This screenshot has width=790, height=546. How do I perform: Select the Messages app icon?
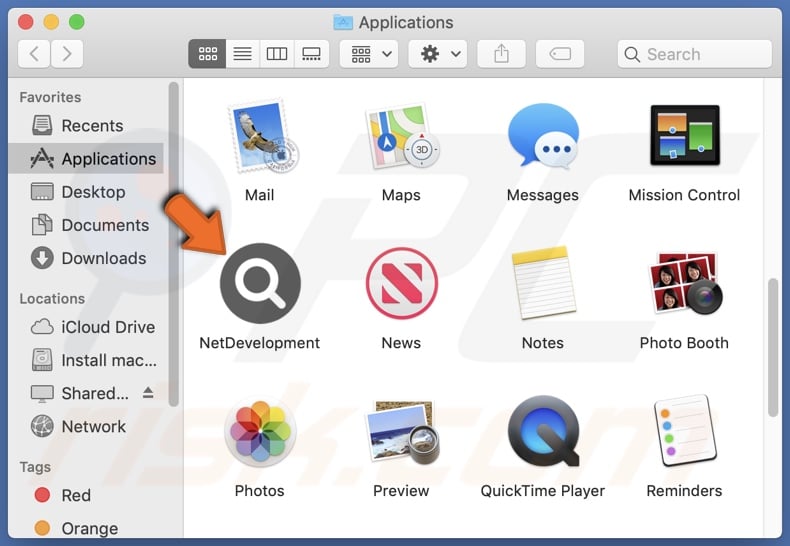point(543,135)
